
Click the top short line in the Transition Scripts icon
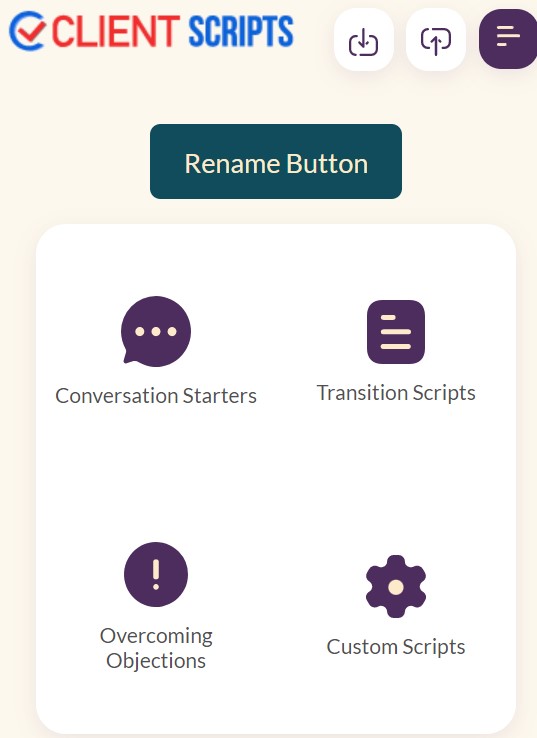click(x=388, y=318)
